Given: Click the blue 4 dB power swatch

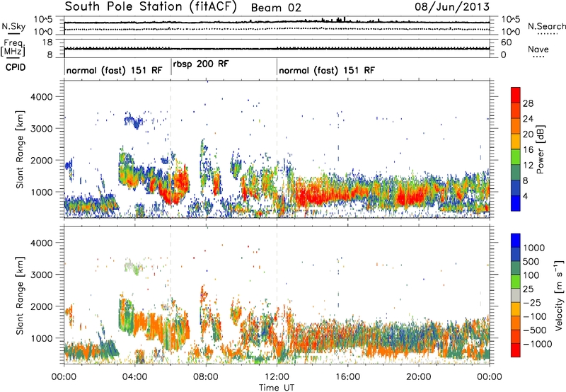Looking at the screenshot, I should click(x=516, y=203).
